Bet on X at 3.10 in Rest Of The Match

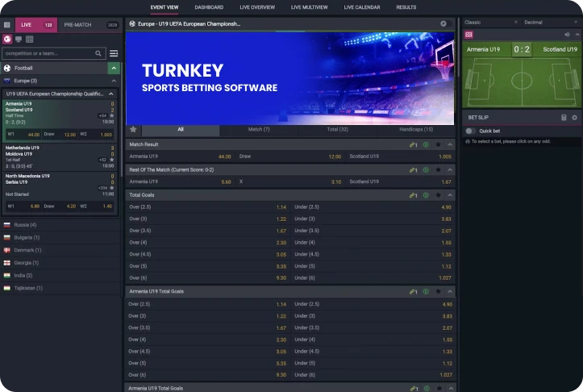[x=289, y=181]
